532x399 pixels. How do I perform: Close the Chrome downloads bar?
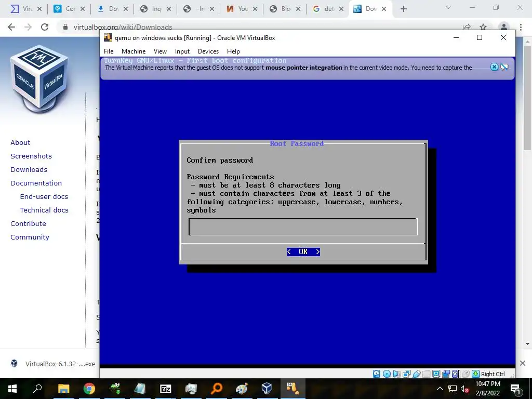click(x=523, y=363)
